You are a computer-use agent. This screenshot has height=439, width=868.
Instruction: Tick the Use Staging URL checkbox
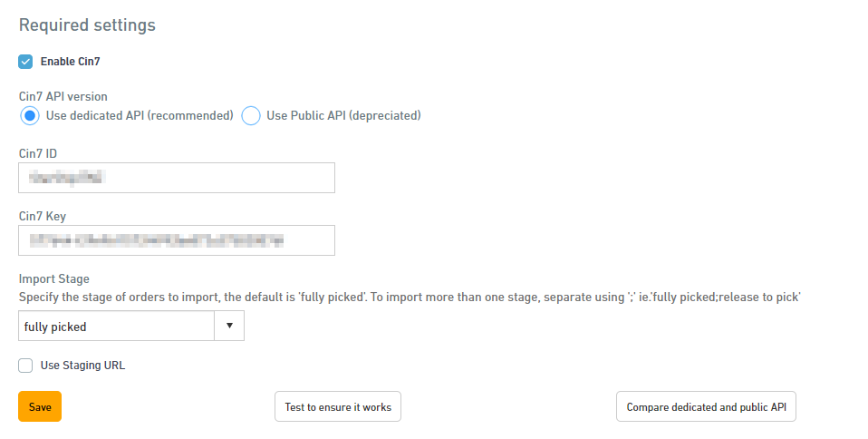(x=25, y=366)
